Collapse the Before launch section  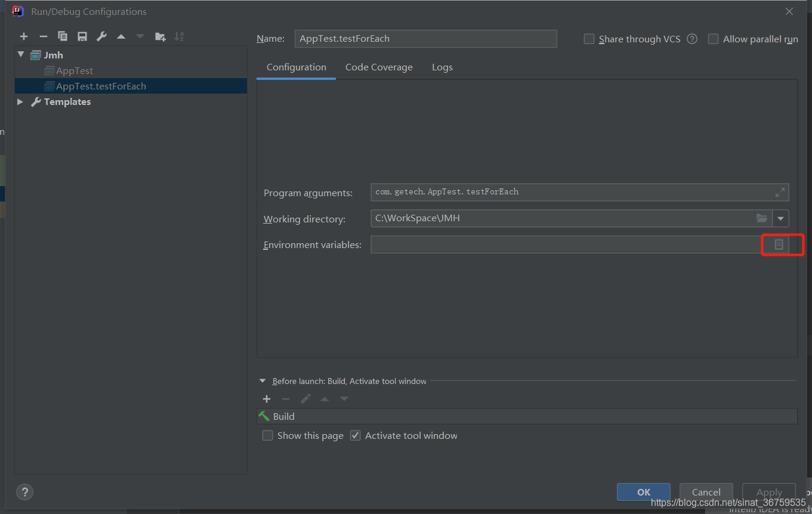pos(262,380)
